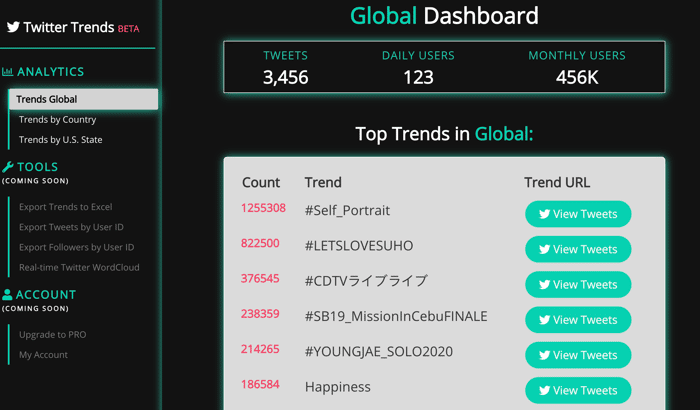View tweets for #Self_Portrait

point(578,214)
